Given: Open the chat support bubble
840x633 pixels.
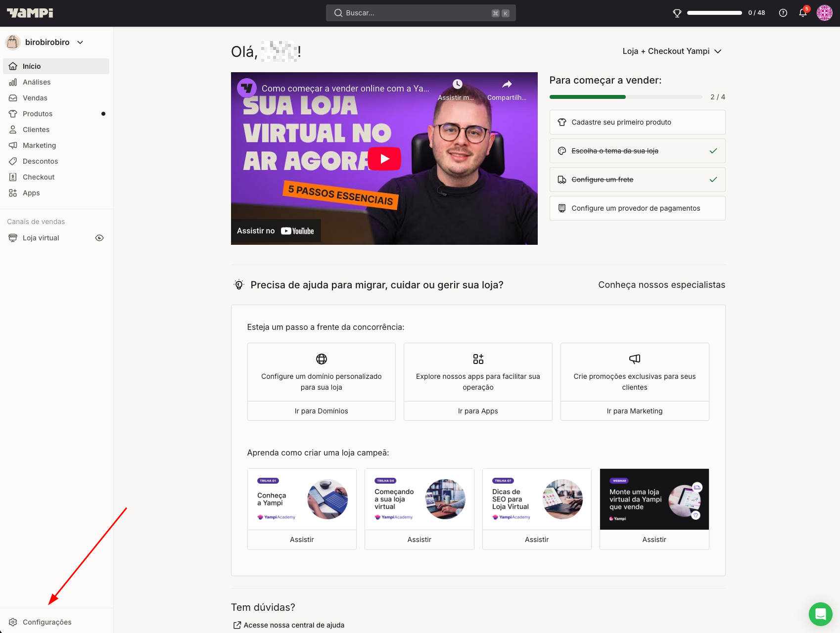Looking at the screenshot, I should pyautogui.click(x=821, y=614).
